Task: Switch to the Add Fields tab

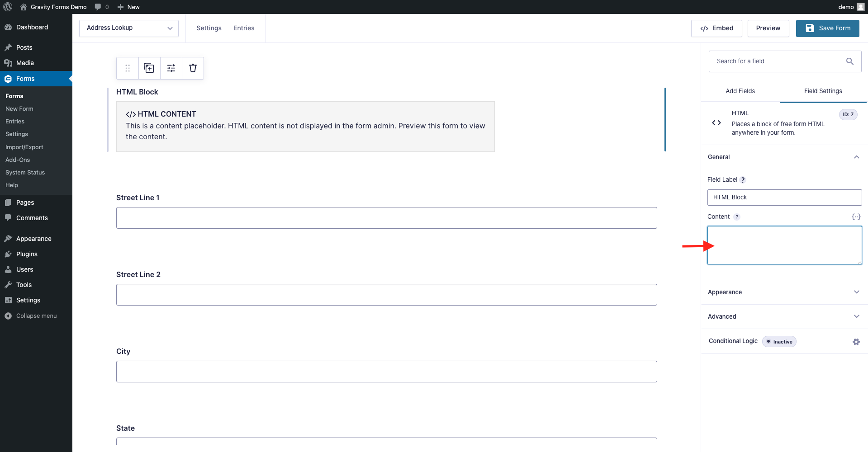Action: (x=740, y=91)
